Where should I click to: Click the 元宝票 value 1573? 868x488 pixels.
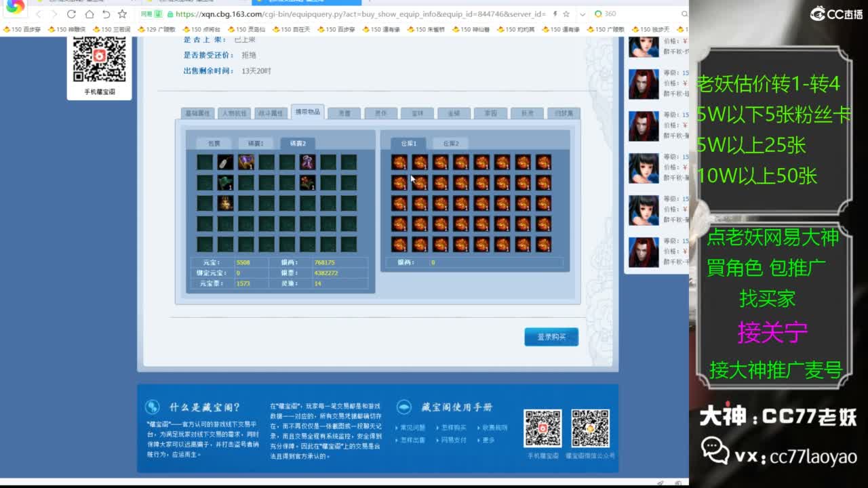[243, 283]
